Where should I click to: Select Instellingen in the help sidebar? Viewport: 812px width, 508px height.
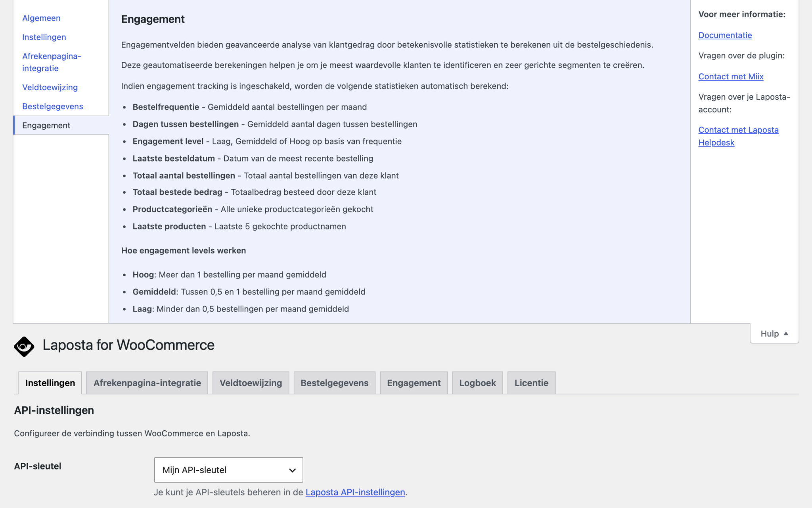tap(44, 37)
